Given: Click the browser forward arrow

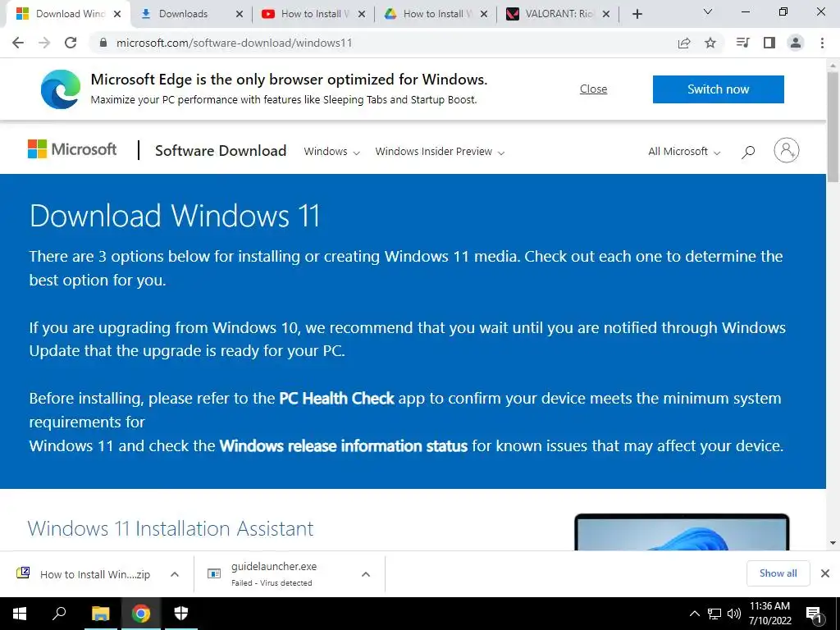Looking at the screenshot, I should tap(44, 43).
